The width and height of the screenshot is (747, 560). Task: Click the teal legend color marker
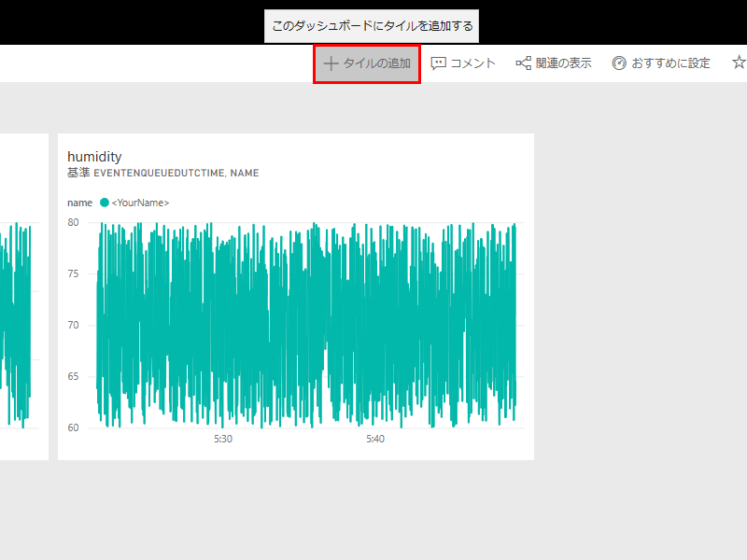click(105, 203)
